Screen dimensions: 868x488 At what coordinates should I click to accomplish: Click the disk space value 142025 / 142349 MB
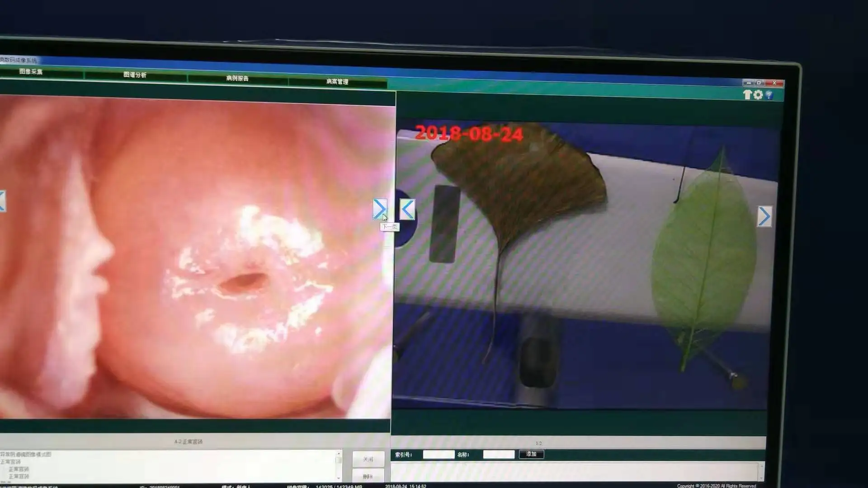coord(339,486)
